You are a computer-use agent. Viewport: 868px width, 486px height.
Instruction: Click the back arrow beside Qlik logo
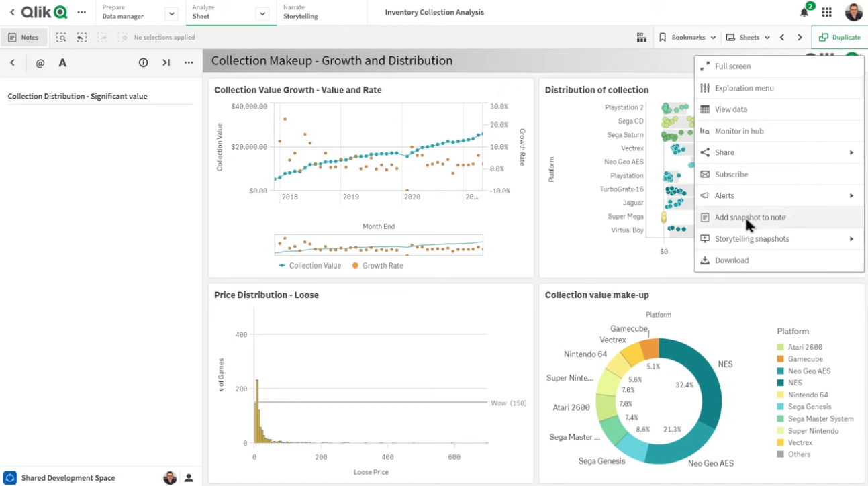pos(11,12)
